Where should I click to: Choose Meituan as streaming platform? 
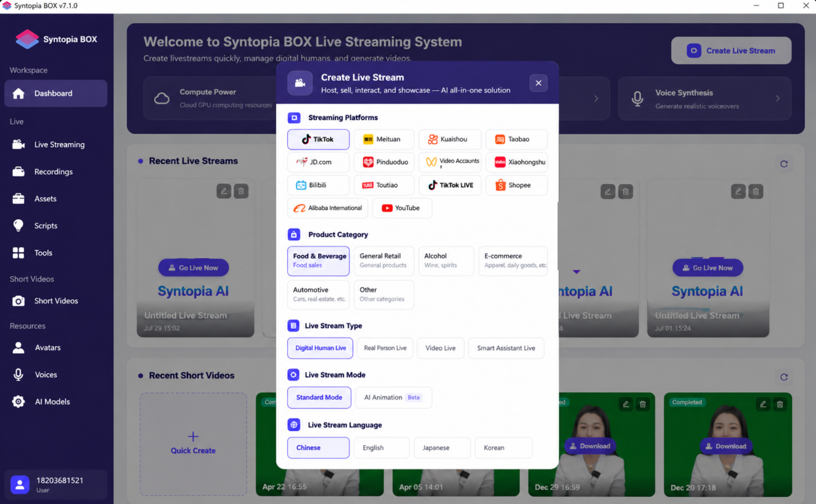tap(383, 139)
